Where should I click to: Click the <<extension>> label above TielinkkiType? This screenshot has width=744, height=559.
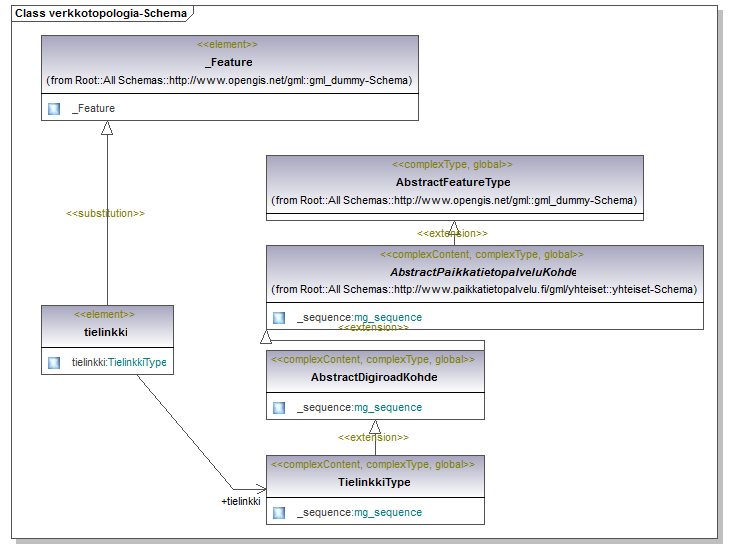point(373,437)
